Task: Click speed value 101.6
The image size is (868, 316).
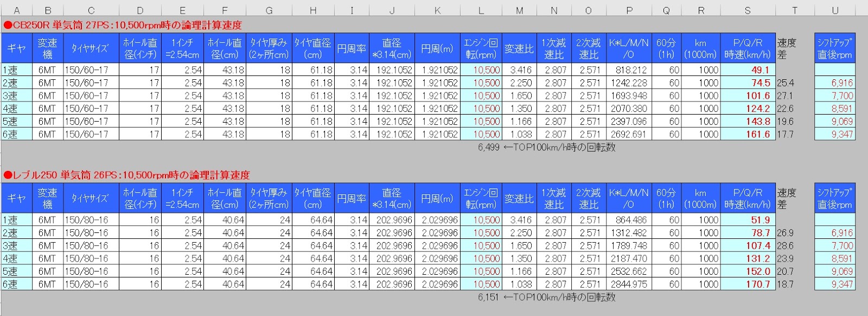Action: [x=748, y=96]
